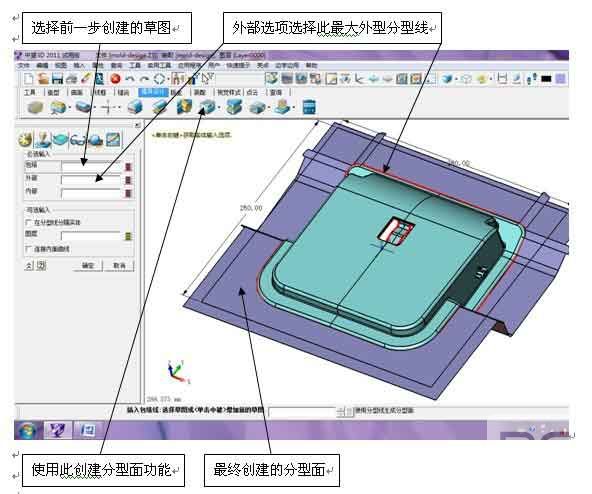The width and height of the screenshot is (592, 494).
Task: Click the Open file folder icon
Action: (43, 79)
